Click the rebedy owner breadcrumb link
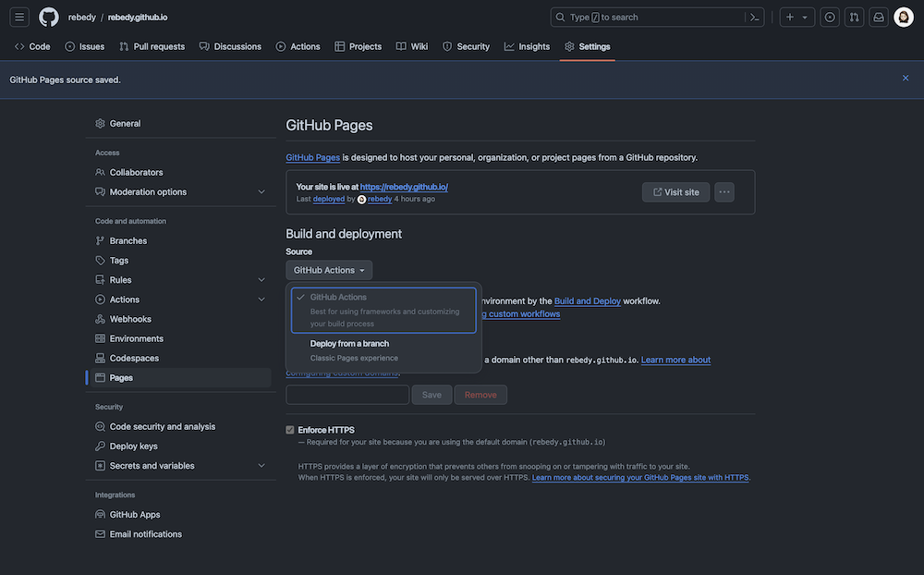 click(82, 18)
